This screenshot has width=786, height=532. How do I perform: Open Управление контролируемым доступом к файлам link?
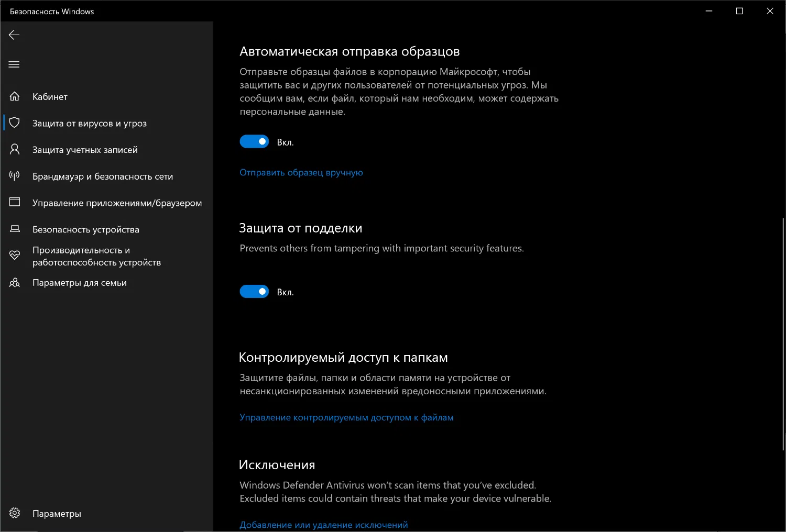[x=346, y=417]
